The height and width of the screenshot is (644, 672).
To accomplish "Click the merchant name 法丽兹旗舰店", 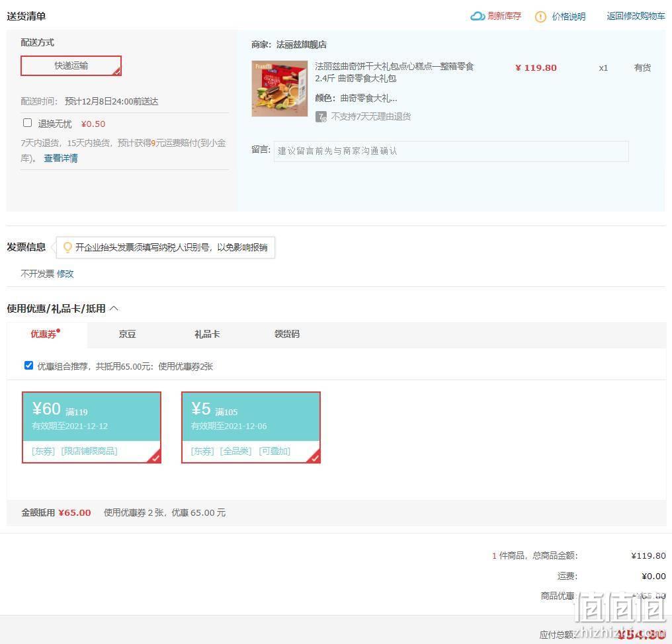I will [x=302, y=44].
